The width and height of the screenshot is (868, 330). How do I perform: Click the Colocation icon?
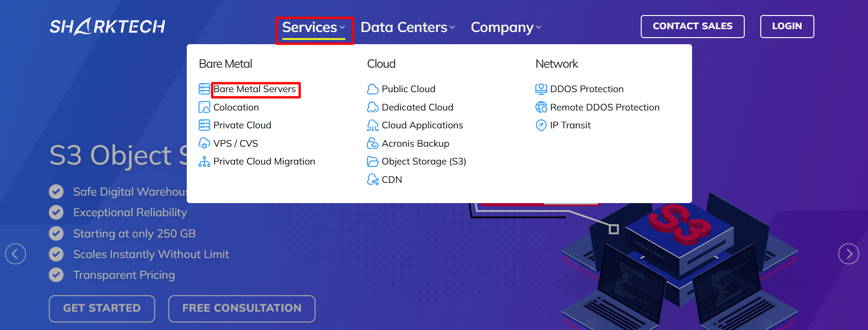(x=204, y=107)
